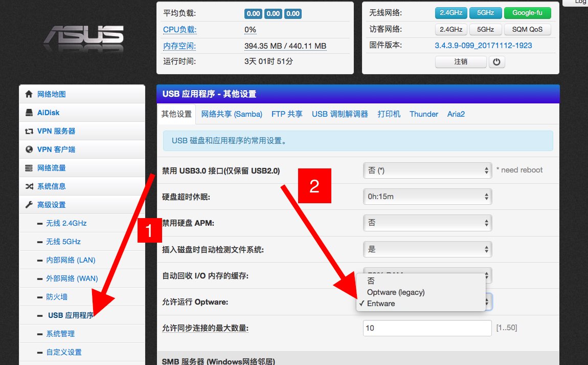The width and height of the screenshot is (588, 365).
Task: Click the AiDisk drive icon
Action: (29, 112)
